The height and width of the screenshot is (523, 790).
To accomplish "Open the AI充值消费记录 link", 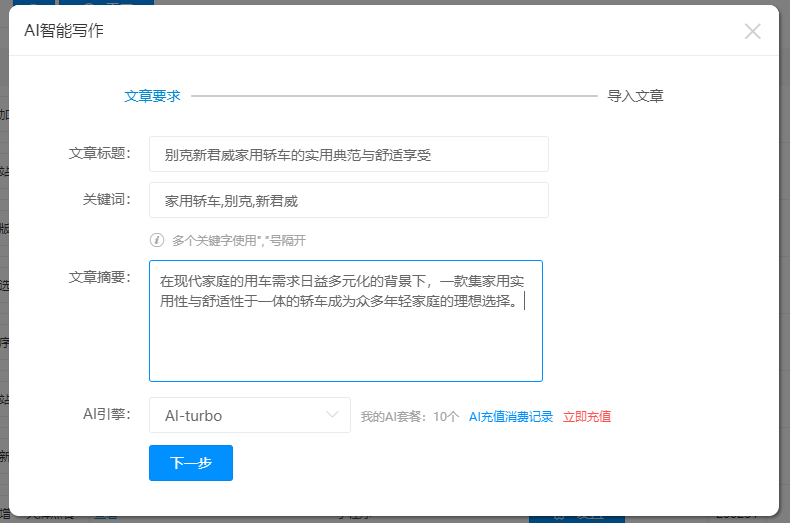I will pos(511,417).
